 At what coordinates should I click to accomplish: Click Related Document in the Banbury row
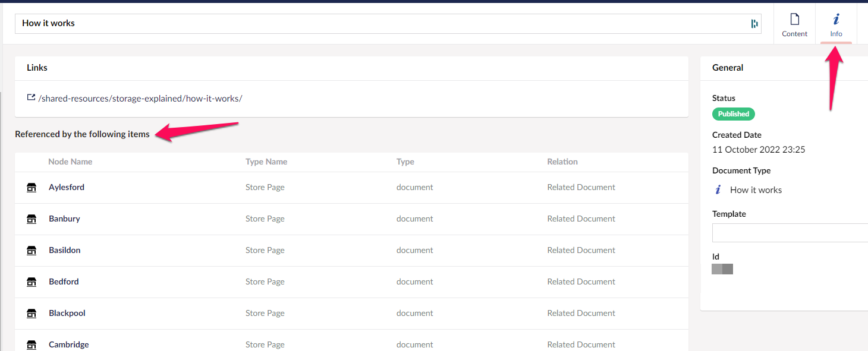(x=581, y=219)
